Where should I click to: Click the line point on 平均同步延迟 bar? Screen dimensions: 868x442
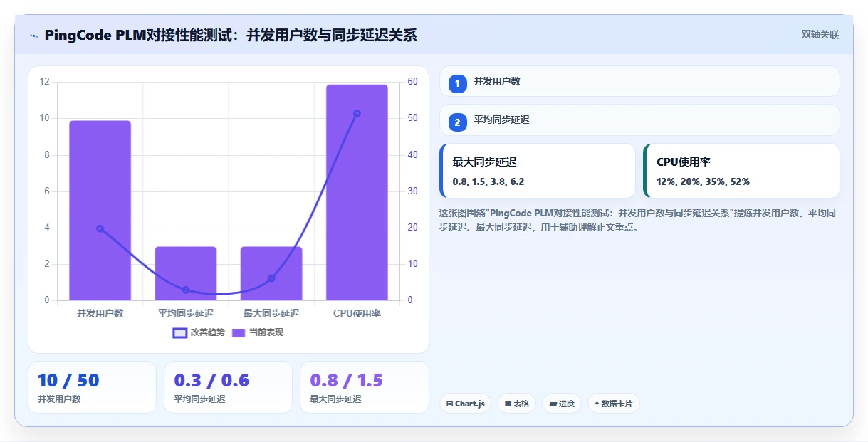(186, 290)
